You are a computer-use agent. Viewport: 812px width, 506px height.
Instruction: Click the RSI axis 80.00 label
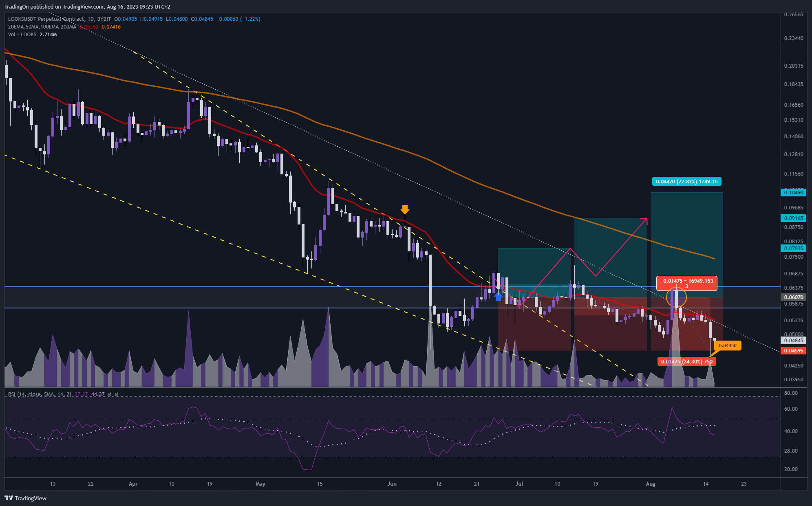(791, 393)
